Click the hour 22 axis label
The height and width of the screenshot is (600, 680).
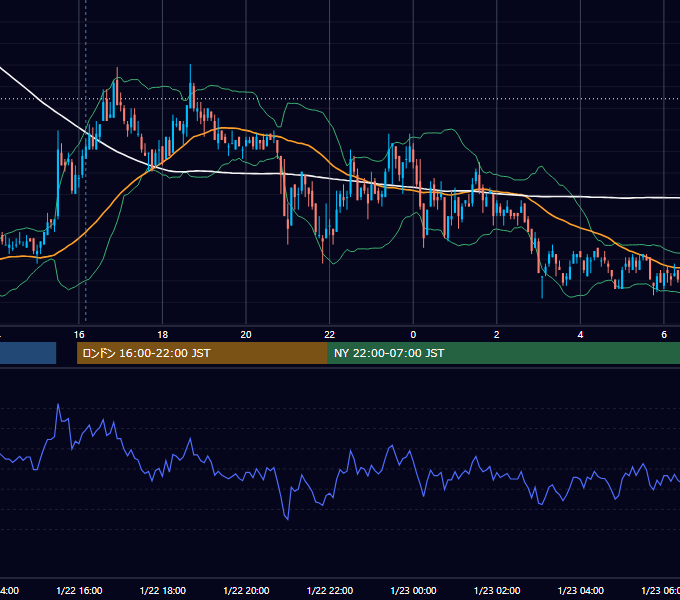pos(330,335)
